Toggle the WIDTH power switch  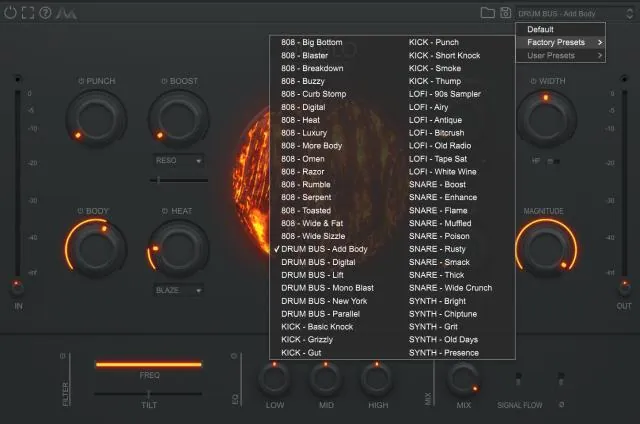coord(534,80)
